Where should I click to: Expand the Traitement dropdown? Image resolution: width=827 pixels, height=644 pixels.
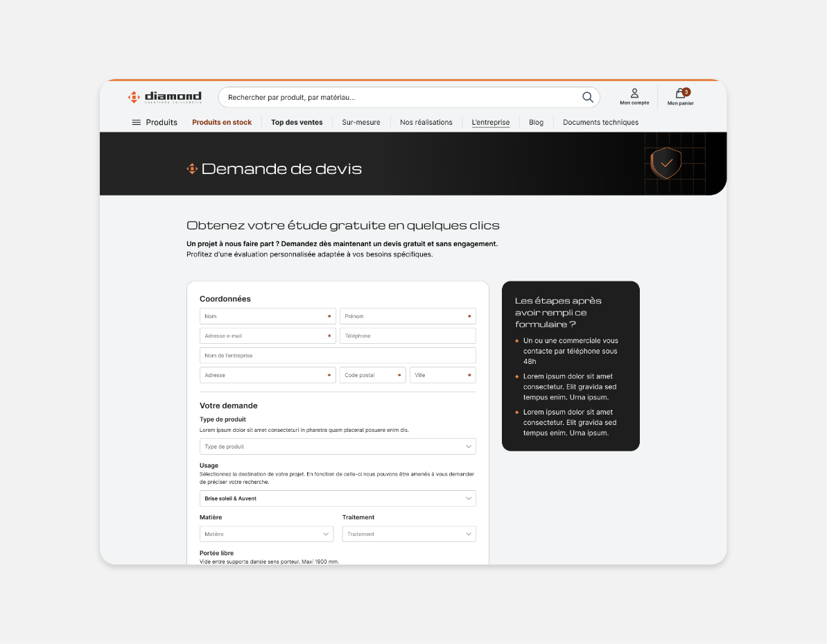pos(409,534)
